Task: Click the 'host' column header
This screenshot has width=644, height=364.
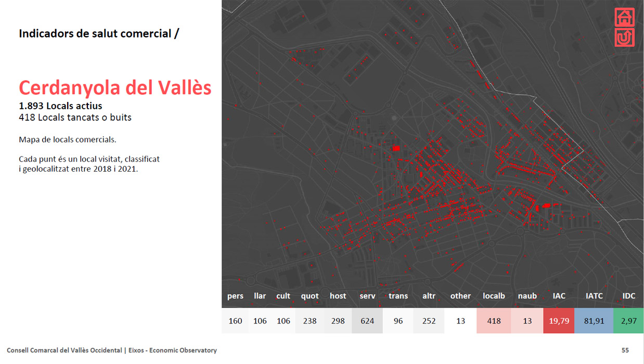Action: point(338,296)
